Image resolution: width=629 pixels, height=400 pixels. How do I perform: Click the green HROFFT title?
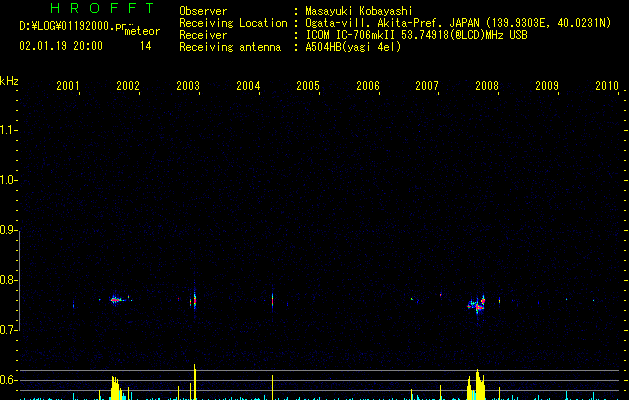click(x=103, y=8)
